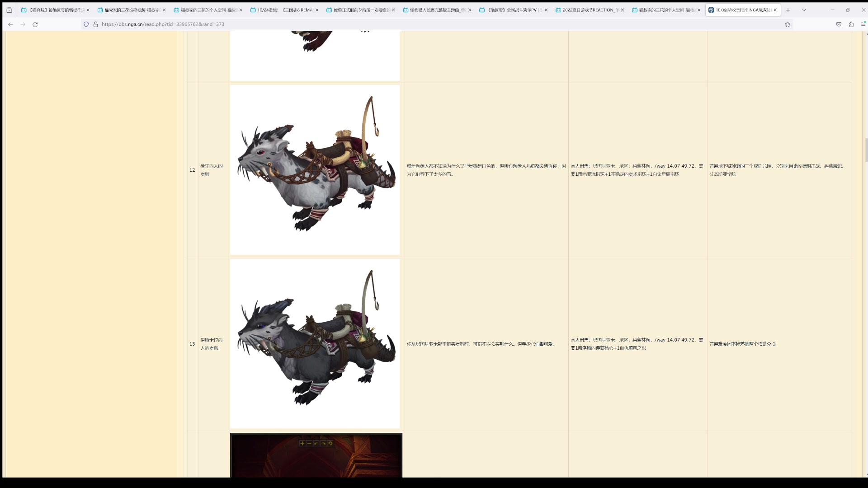The image size is (868, 488).
Task: Select the mount name 象牙商人的奥獭
Action: tap(212, 170)
